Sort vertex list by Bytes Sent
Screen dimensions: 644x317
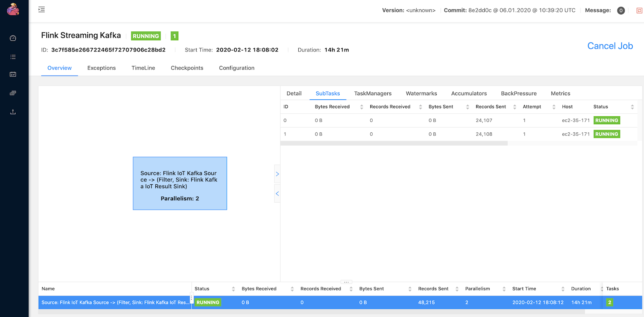click(410, 289)
